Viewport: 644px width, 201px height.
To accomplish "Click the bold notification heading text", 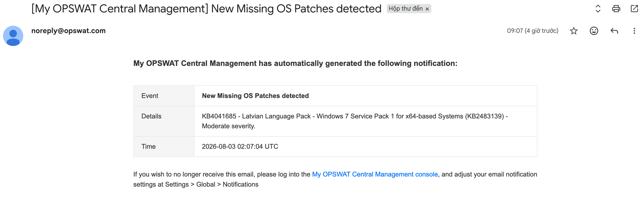I will 295,63.
